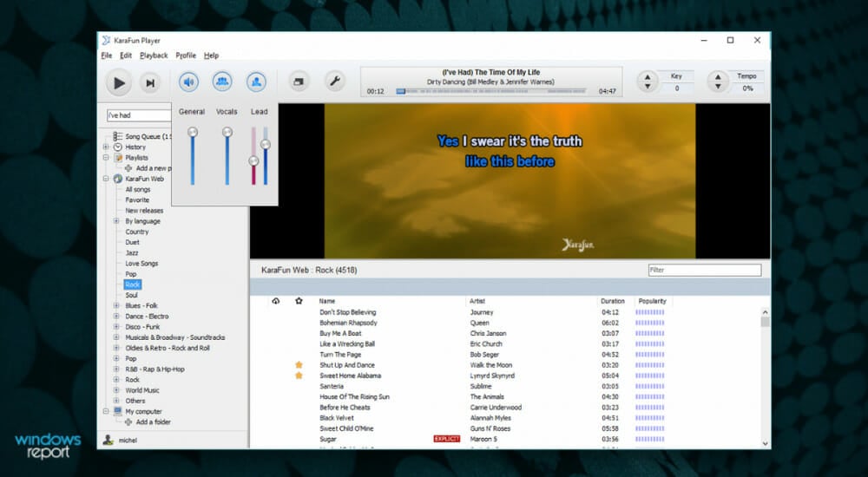Click the Filter input field
This screenshot has height=477, width=868.
[x=705, y=270]
